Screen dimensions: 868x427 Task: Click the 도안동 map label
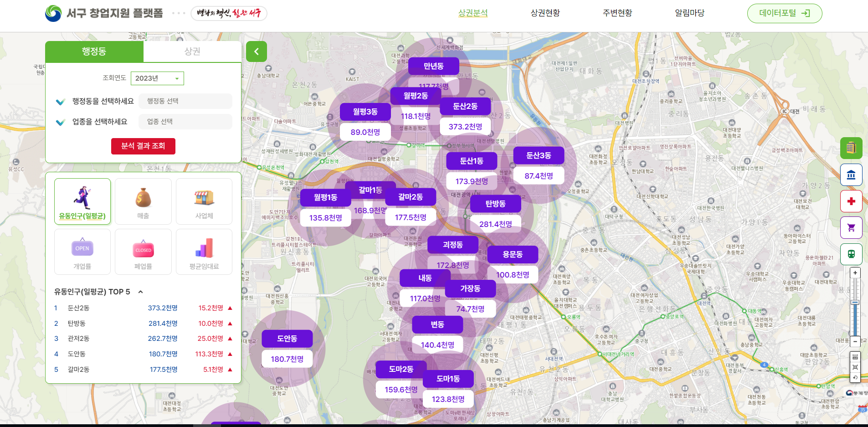point(287,339)
